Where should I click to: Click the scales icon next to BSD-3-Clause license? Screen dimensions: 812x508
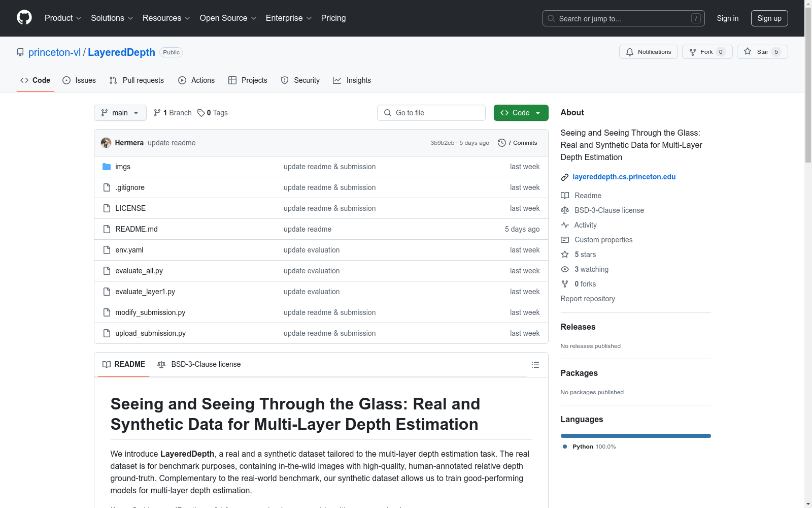point(565,210)
